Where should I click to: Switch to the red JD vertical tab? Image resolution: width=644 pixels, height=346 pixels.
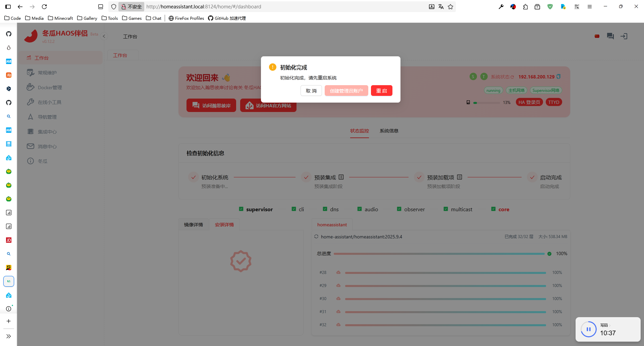tap(9, 240)
